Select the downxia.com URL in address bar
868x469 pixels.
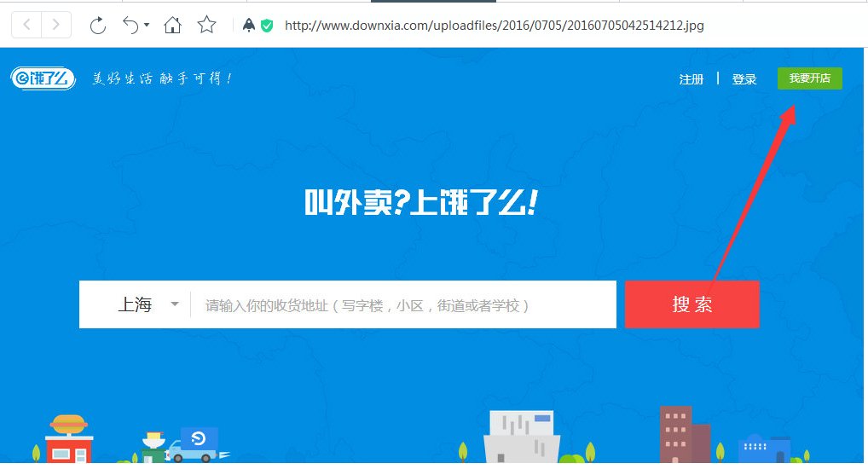495,26
